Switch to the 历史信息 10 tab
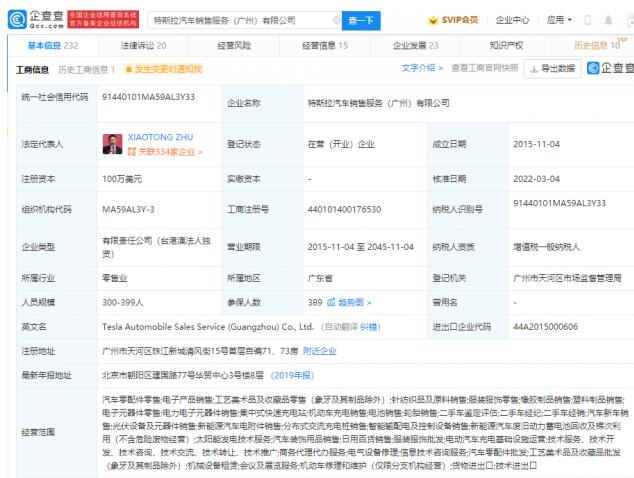The image size is (634, 478). pos(598,46)
